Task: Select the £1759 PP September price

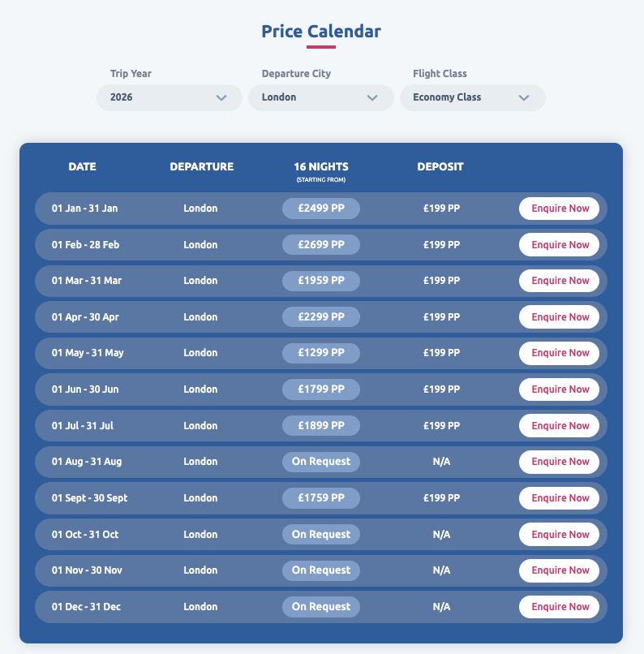Action: click(321, 498)
